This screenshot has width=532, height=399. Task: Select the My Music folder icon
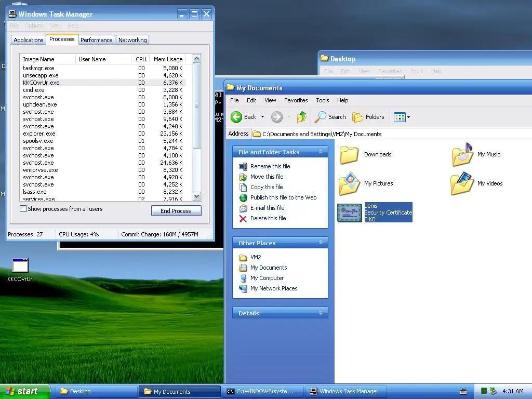pyautogui.click(x=462, y=155)
